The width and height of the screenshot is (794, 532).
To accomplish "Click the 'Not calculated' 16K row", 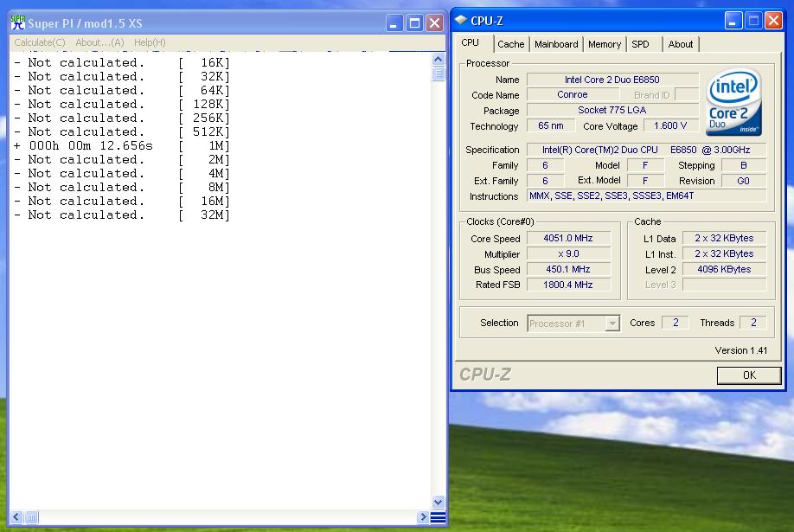I will [x=122, y=63].
